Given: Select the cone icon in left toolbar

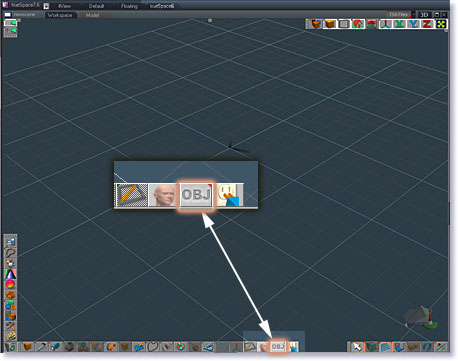Looking at the screenshot, I should click(x=11, y=274).
